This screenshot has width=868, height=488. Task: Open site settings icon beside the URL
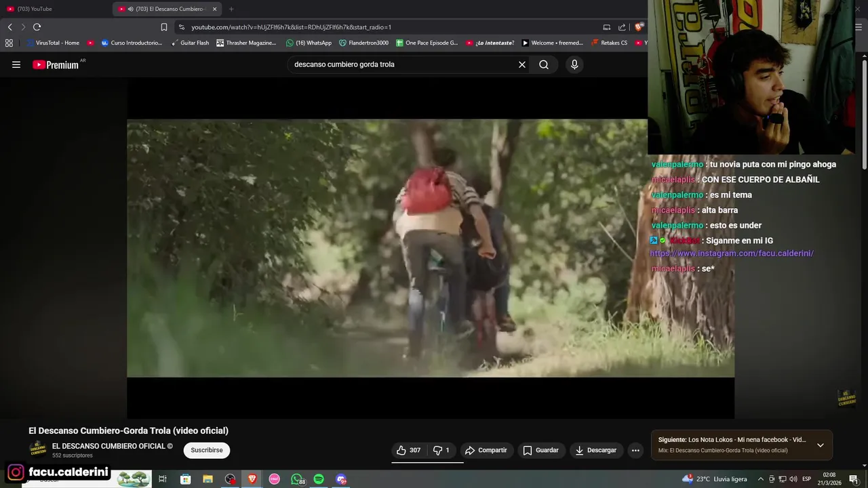coord(181,27)
